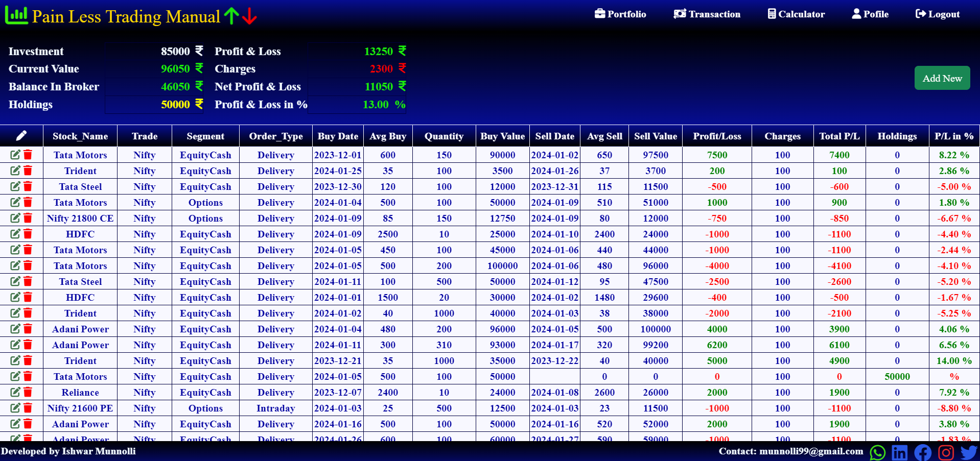Select the Investment value 85000
The image size is (980, 461).
click(175, 51)
